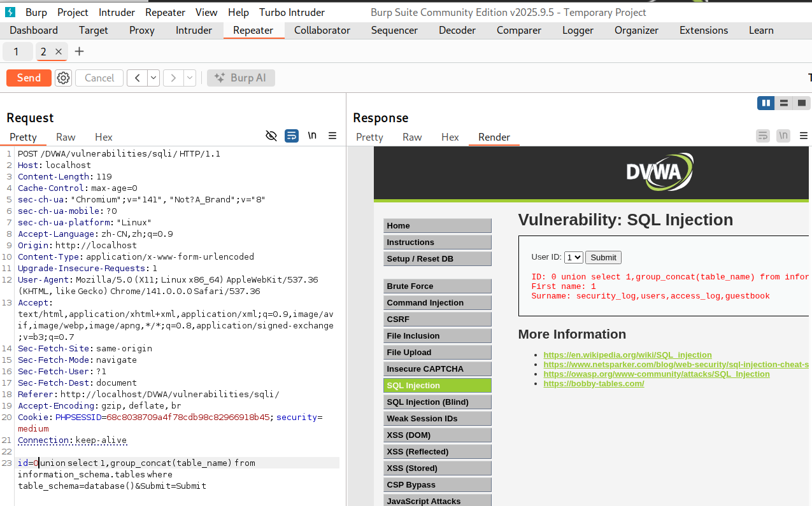Image resolution: width=812 pixels, height=506 pixels.
Task: Toggle word wrap icon in Response panel
Action: [763, 136]
